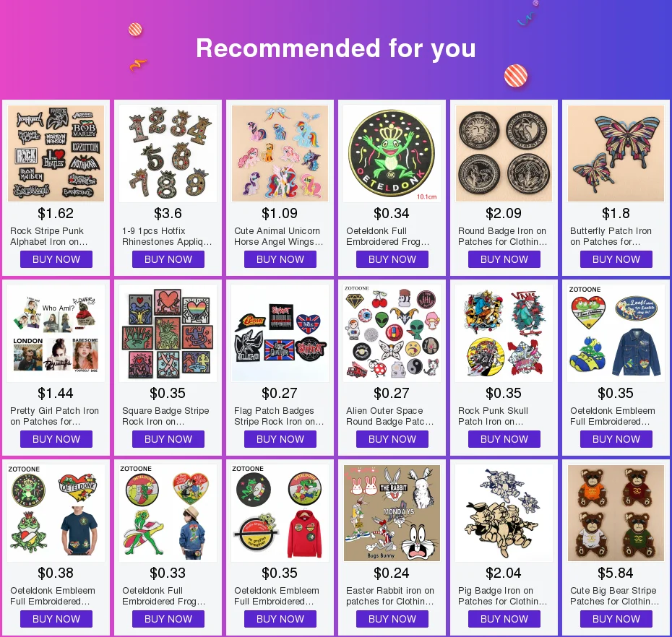Click the 'Recommended for you' heading
Screen dimensions: 672x637
click(x=336, y=48)
